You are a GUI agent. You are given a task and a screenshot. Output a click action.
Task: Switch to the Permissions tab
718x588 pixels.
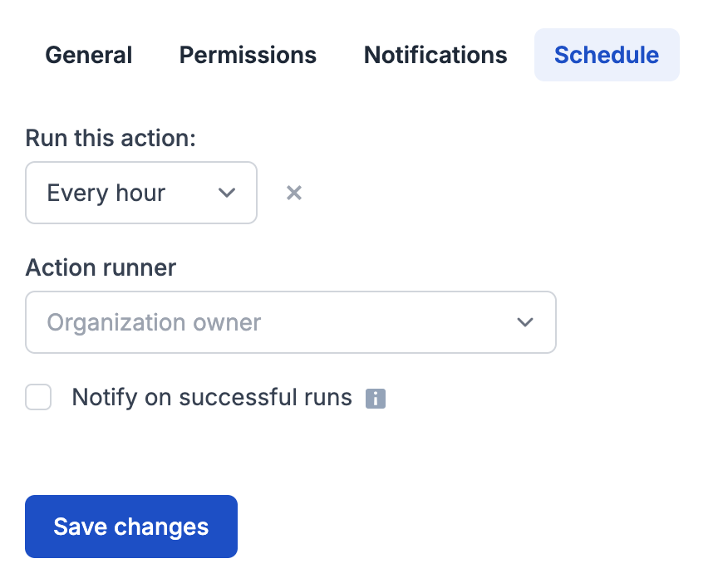point(247,55)
